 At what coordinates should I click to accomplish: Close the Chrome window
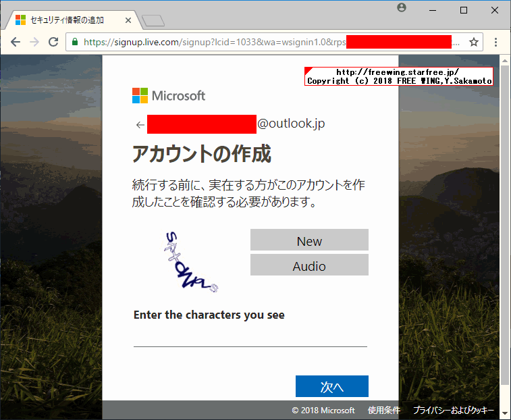click(495, 10)
